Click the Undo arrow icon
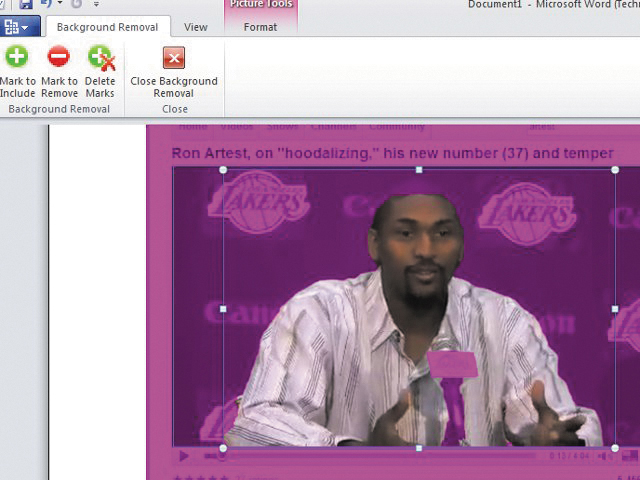The height and width of the screenshot is (480, 640). [x=47, y=4]
